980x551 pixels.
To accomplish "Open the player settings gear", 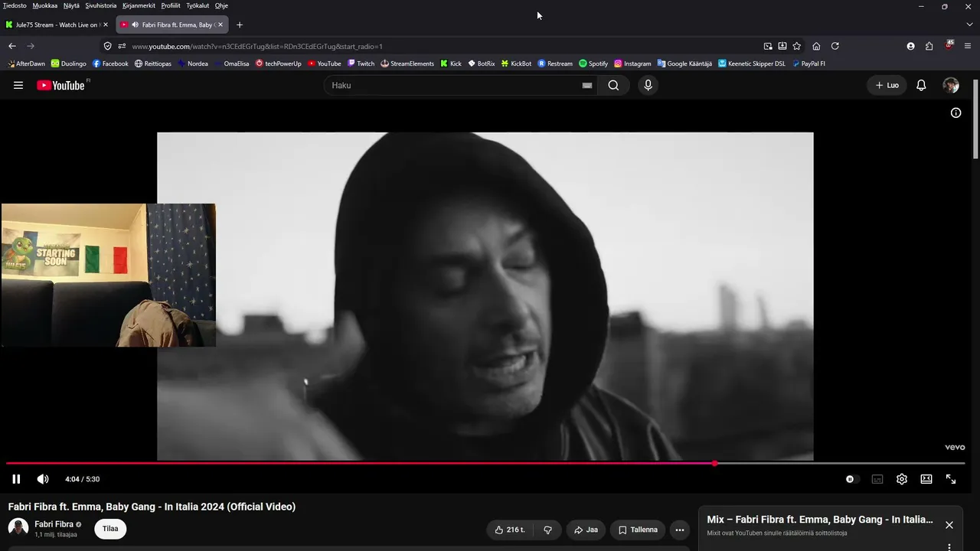I will click(902, 479).
